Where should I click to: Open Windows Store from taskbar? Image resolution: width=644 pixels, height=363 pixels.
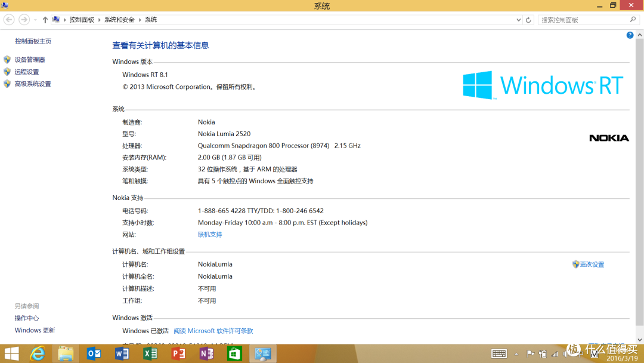point(234,353)
